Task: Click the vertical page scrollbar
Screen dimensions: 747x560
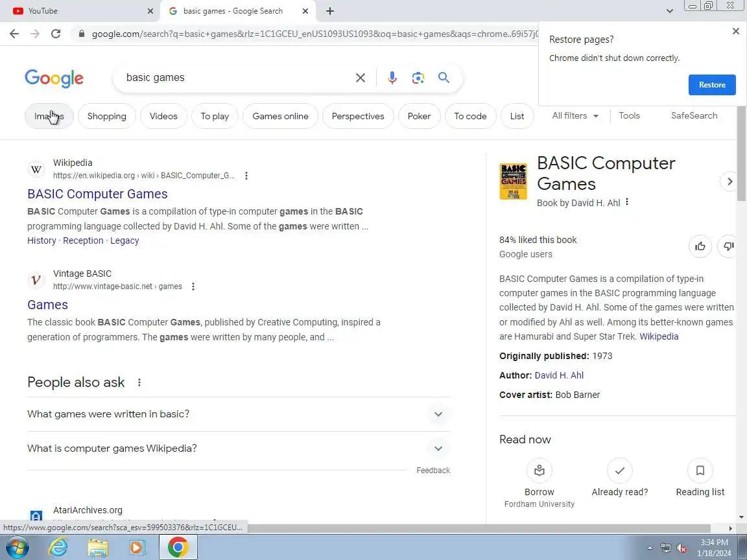Action: 742,152
